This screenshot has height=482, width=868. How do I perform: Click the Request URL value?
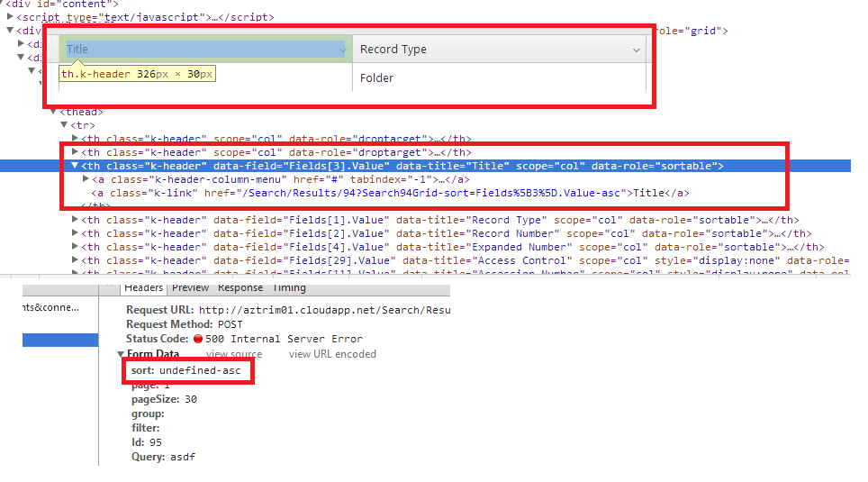pos(324,310)
